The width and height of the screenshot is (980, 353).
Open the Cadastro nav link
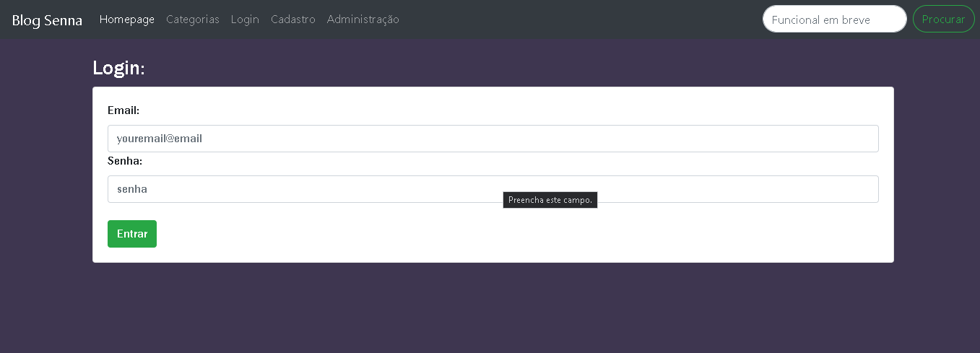click(x=293, y=19)
